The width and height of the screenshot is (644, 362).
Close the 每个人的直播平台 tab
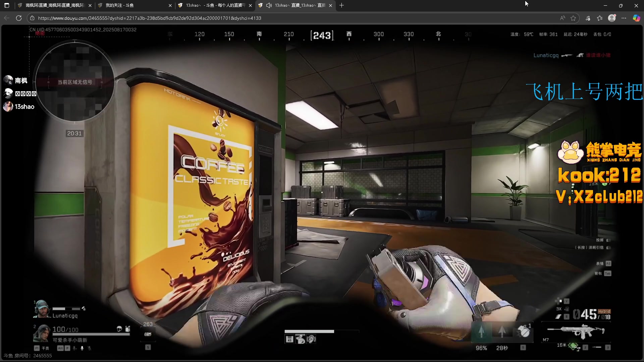[x=250, y=5]
